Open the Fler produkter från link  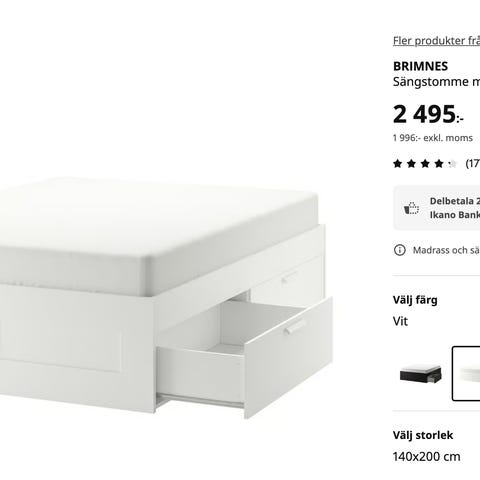click(436, 41)
